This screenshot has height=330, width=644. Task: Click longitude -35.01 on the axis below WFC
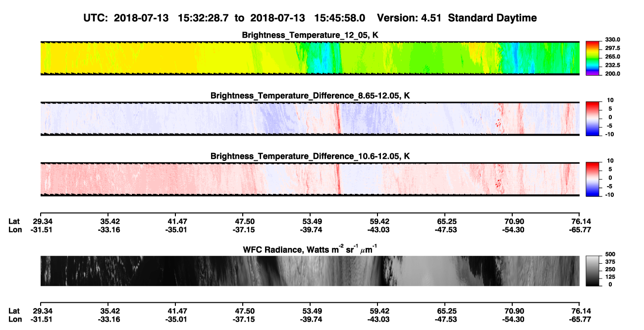(177, 319)
